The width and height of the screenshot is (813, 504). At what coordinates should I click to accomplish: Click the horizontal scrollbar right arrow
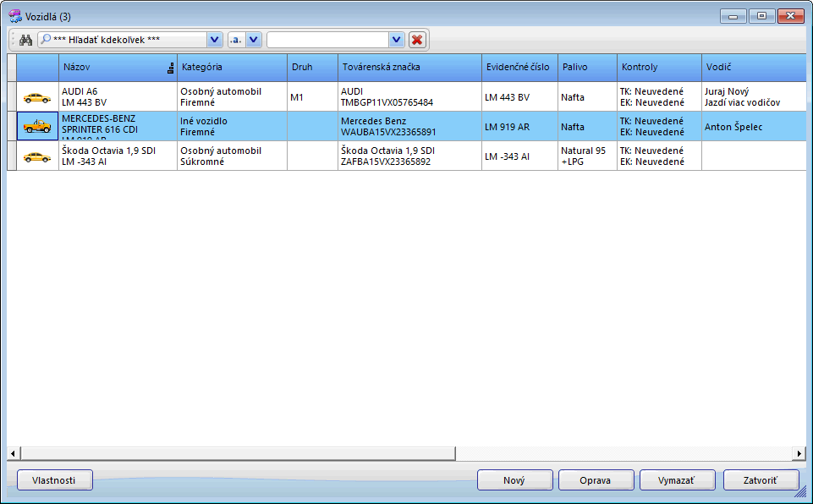pyautogui.click(x=799, y=454)
